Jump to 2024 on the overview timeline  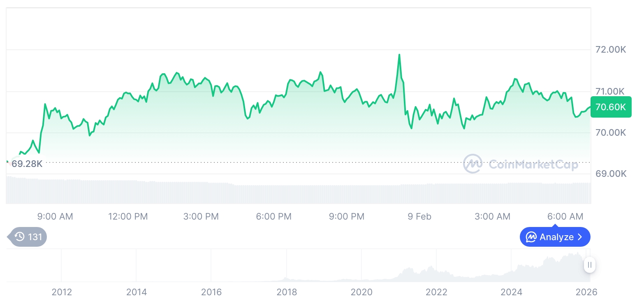tap(511, 292)
